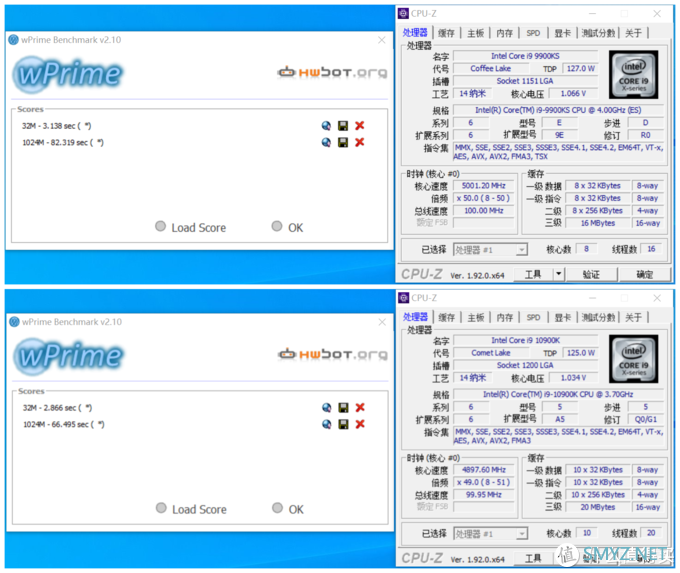Delete the 32M - 2.866 sec score
Screen dimensions: 680x573
click(x=360, y=408)
